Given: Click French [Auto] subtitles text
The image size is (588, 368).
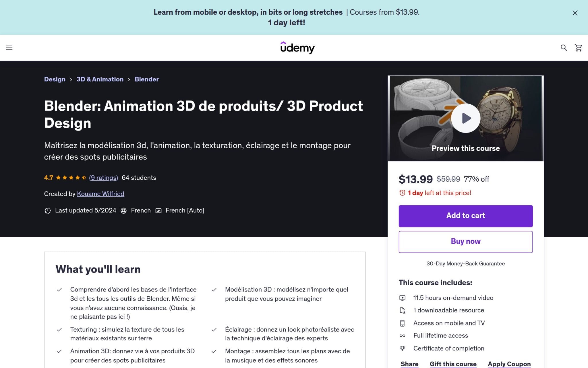Looking at the screenshot, I should click(x=185, y=210).
